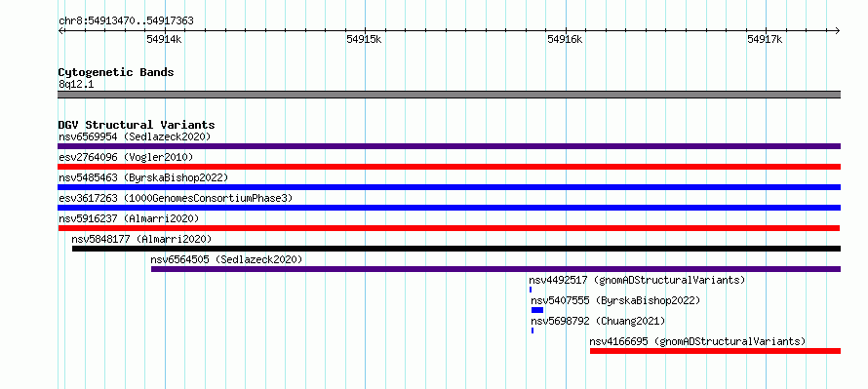The width and height of the screenshot is (868, 389).
Task: Click the DGV Structural Variants track title
Action: (x=137, y=125)
